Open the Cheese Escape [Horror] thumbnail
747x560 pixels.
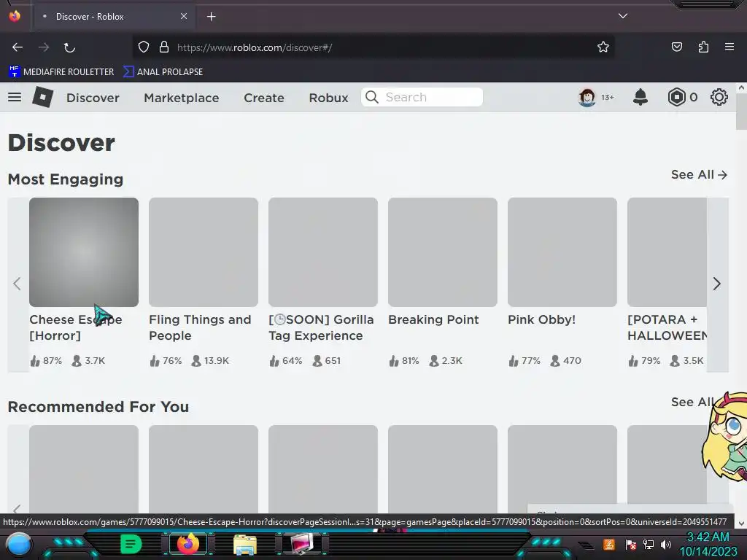(x=84, y=252)
